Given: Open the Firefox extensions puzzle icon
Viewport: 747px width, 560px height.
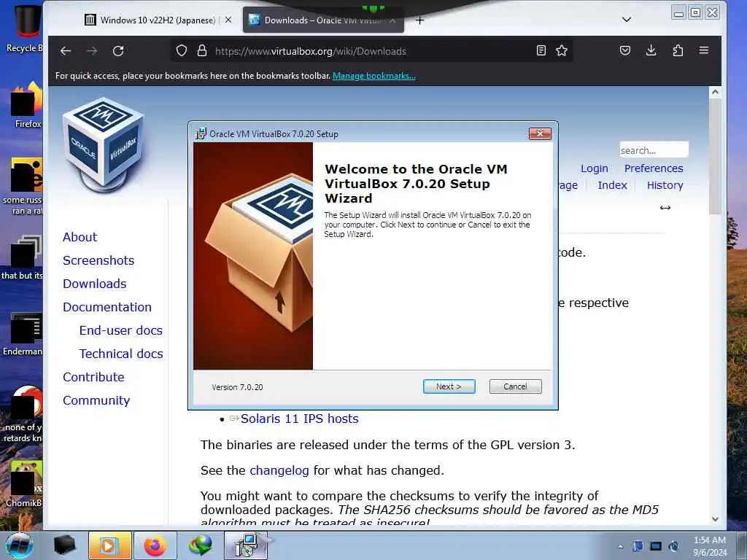Looking at the screenshot, I should click(x=678, y=50).
